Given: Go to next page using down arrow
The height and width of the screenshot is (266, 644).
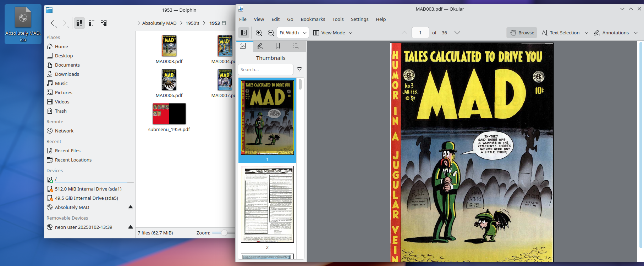Looking at the screenshot, I should coord(457,33).
